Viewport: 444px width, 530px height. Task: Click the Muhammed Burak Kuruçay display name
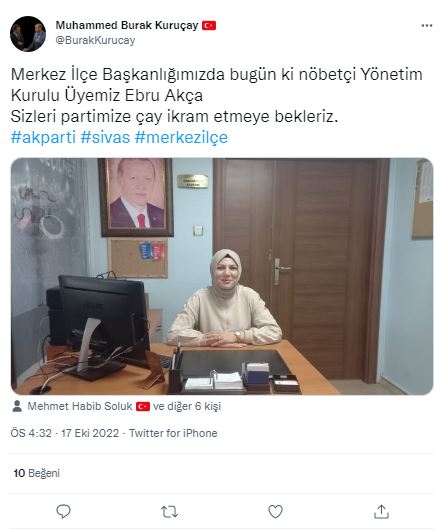point(127,25)
